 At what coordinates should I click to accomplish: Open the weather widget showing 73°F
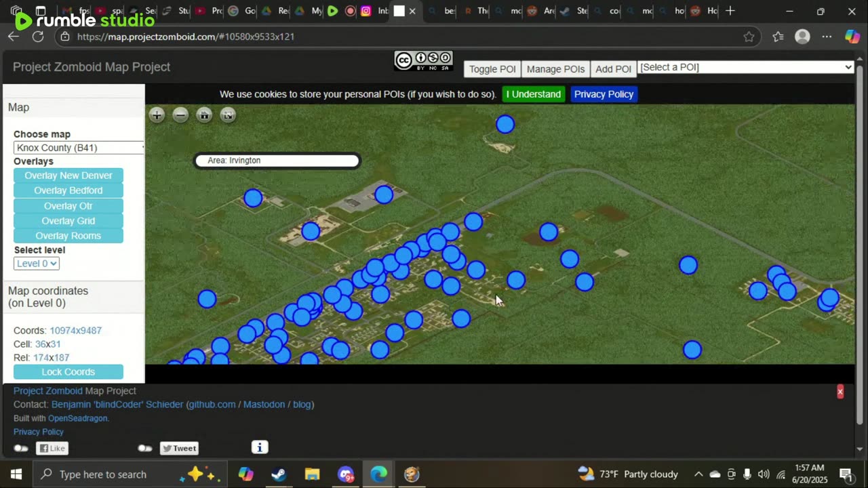[628, 474]
